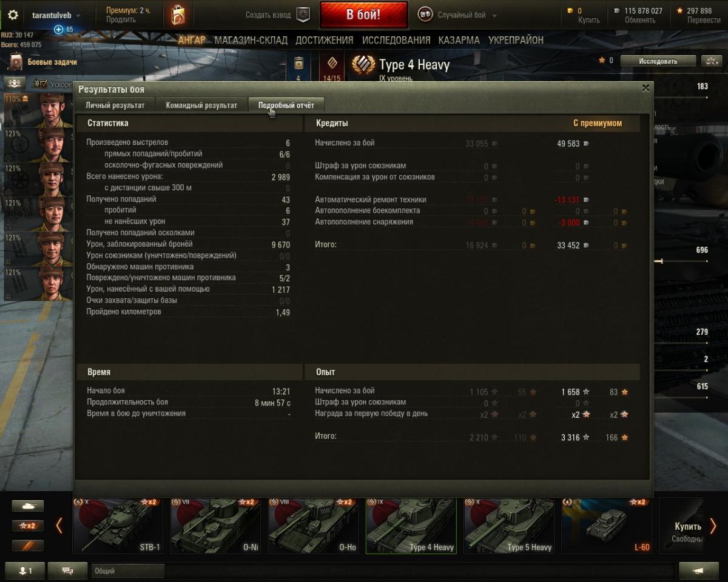Open the Боевые задачи missions icon
The height and width of the screenshot is (582, 728).
[x=16, y=61]
